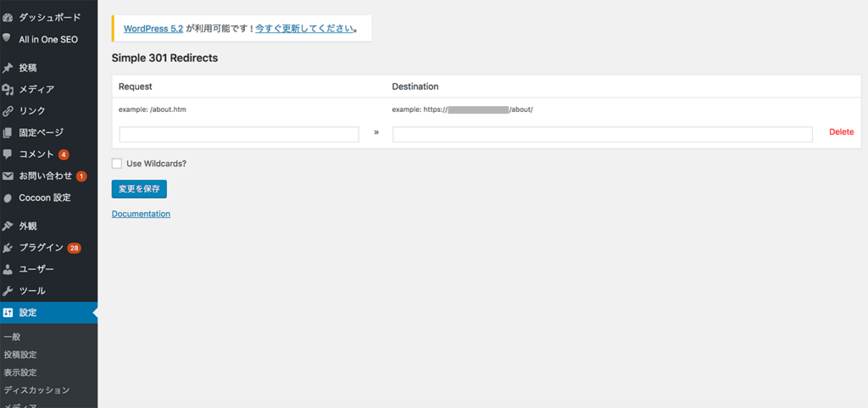Screen dimensions: 868x408
Task: Click the red Delete link
Action: tap(842, 131)
